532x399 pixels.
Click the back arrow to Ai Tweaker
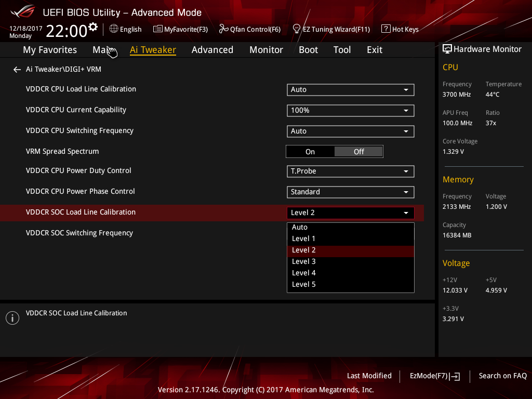17,70
